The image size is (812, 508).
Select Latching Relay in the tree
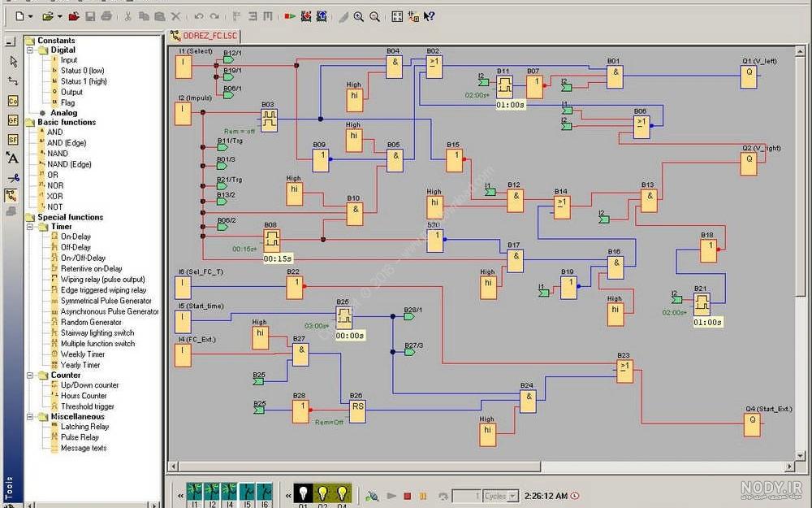tap(85, 427)
